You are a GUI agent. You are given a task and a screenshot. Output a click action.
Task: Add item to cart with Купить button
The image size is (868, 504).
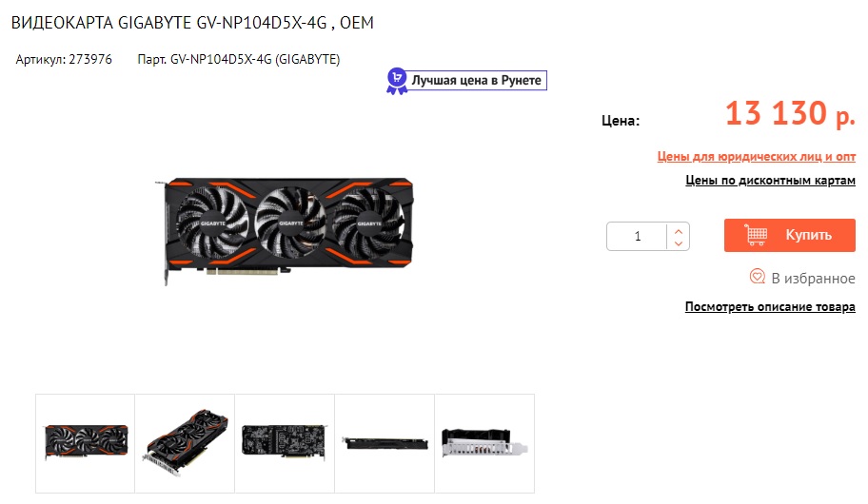point(790,235)
